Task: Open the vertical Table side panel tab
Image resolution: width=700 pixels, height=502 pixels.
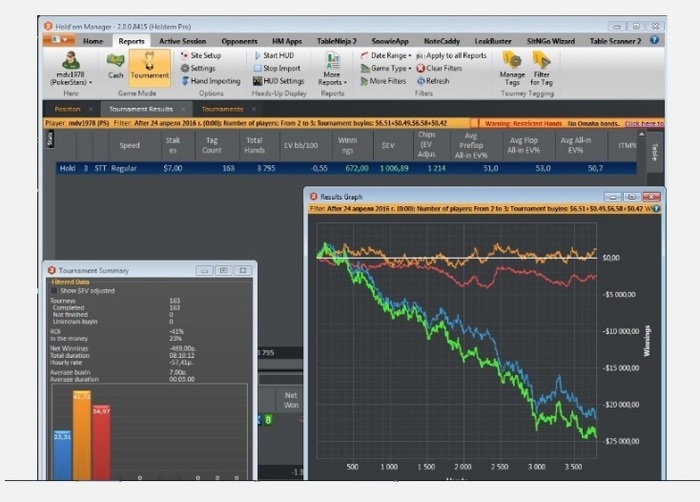Action: pyautogui.click(x=655, y=152)
